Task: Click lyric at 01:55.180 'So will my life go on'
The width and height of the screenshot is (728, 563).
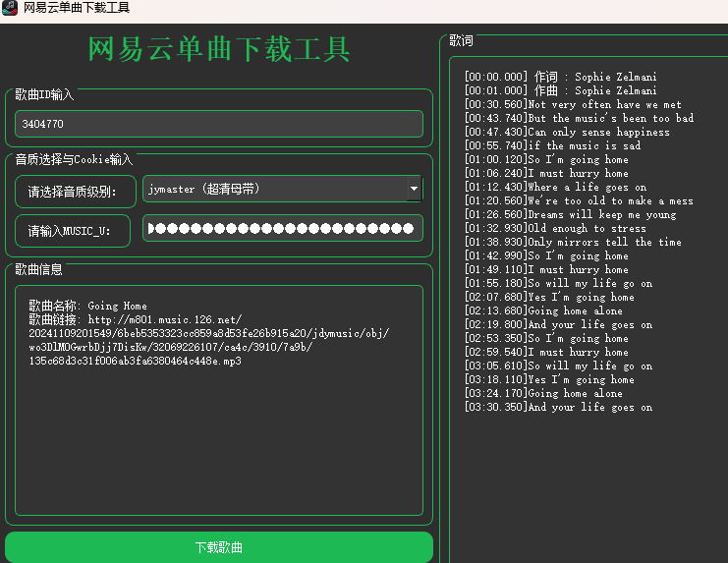Action: (559, 283)
